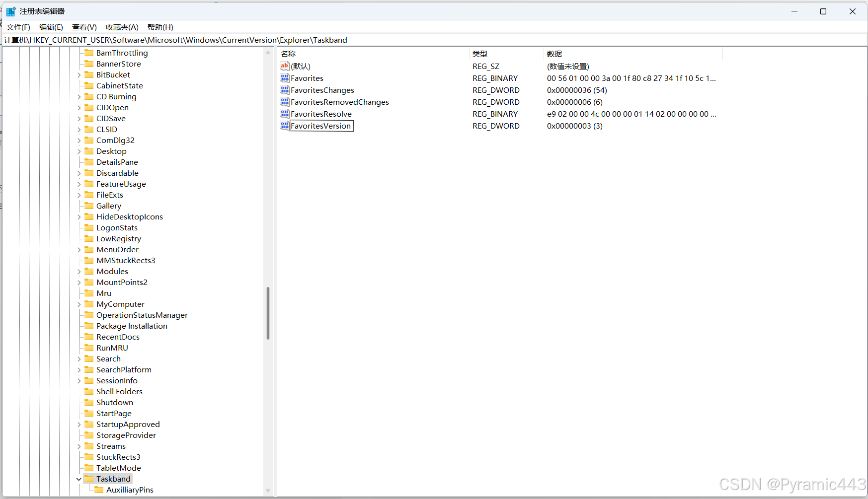
Task: Click the LowRegistry folder icon
Action: pyautogui.click(x=89, y=238)
